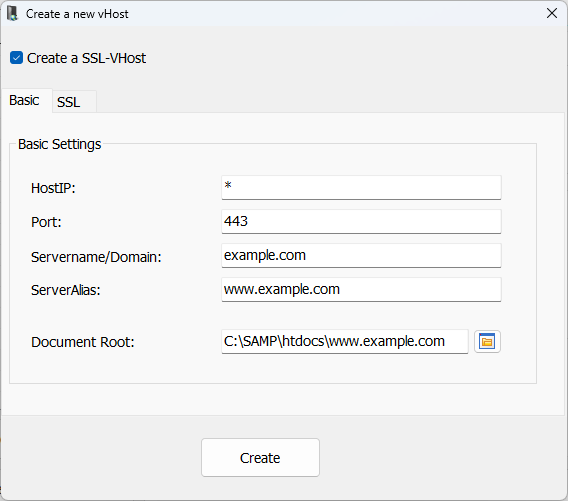Click the Document Root: label
This screenshot has height=501, width=568.
[83, 342]
